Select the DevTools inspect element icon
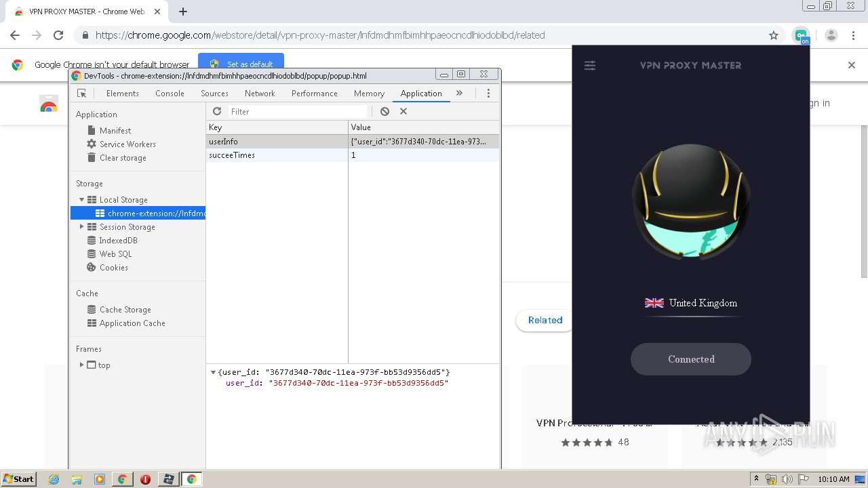 82,94
